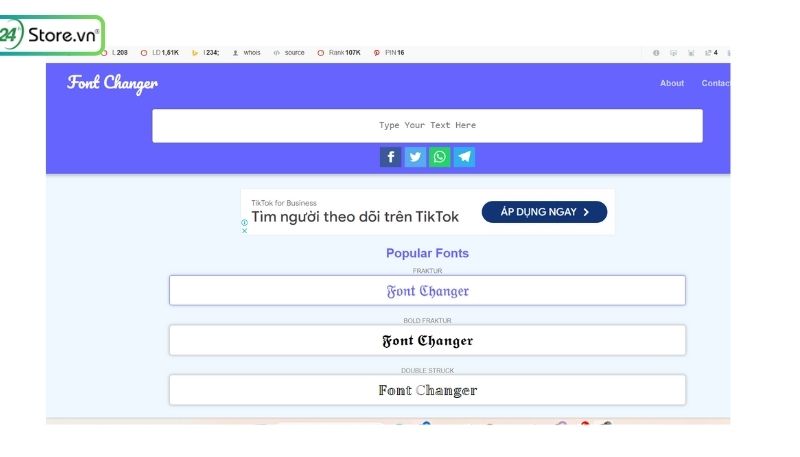Click the L 208 toolbar metric
This screenshot has height=457, width=800.
[x=115, y=53]
